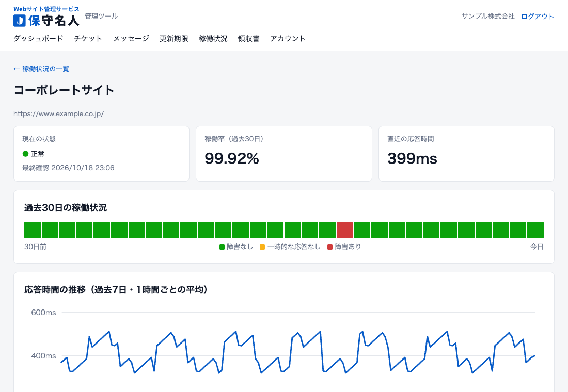Select the red outage day block
Viewport: 568px width, 392px height.
click(x=344, y=230)
